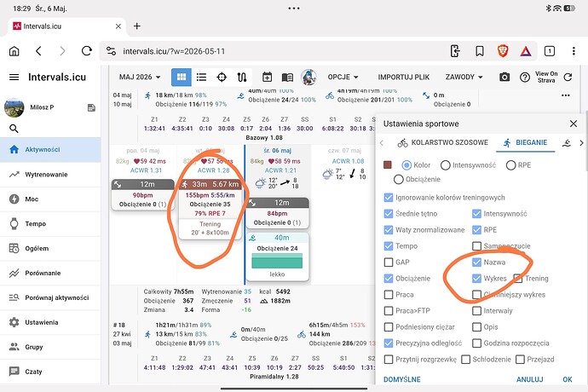Open Aktywności in the sidebar
The height and width of the screenshot is (392, 588).
tap(50, 149)
